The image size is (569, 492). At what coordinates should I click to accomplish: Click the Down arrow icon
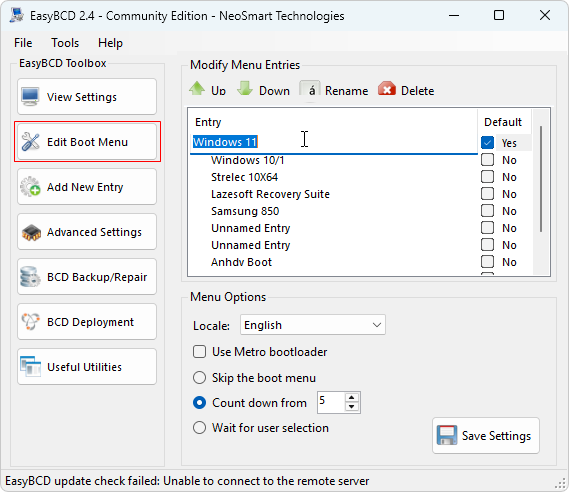point(245,89)
